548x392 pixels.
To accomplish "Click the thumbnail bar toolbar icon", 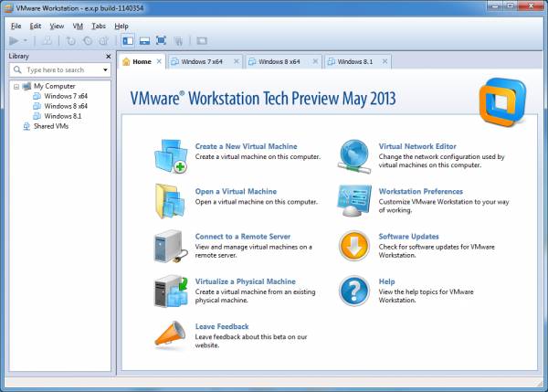I will point(144,41).
